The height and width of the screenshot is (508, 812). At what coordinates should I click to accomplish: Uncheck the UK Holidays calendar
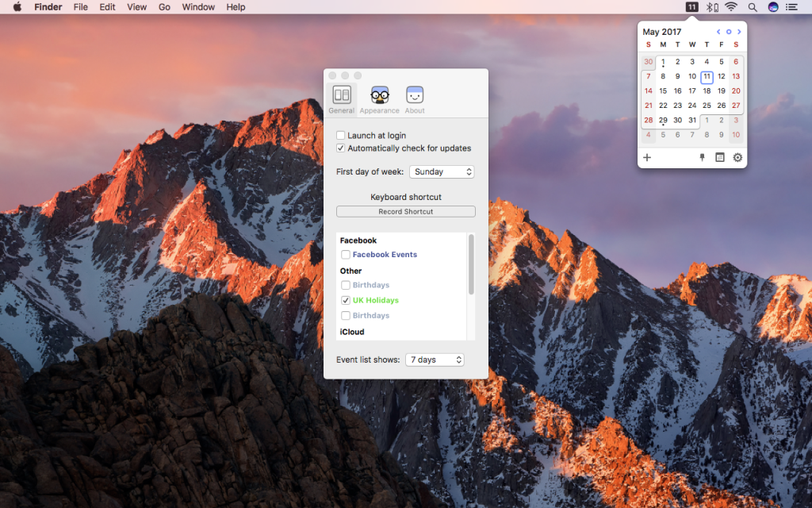tap(346, 300)
